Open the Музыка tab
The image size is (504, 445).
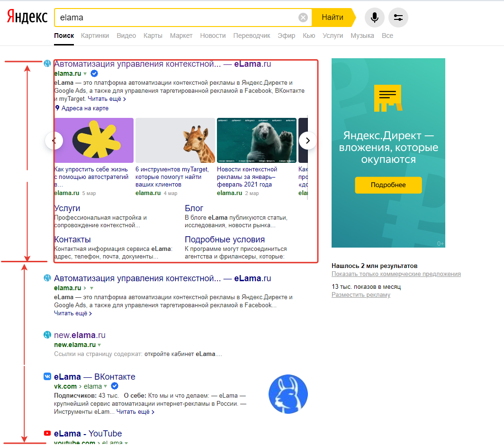tap(362, 36)
